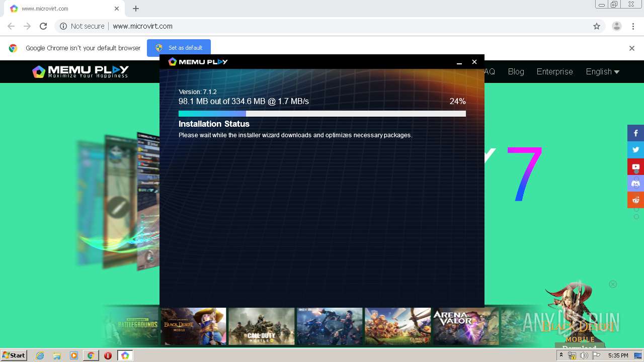This screenshot has height=362, width=644.
Task: Select Call of Duty Mobile thumbnail
Action: [261, 326]
